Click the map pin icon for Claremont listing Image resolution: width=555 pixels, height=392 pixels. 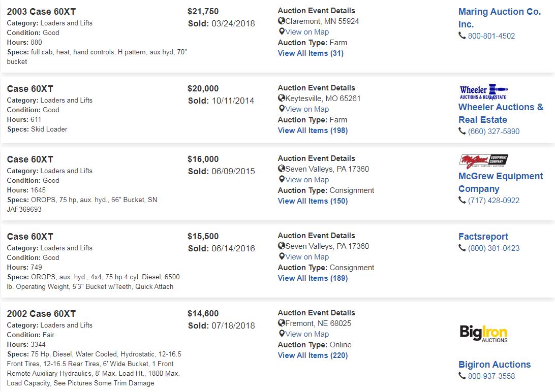click(x=282, y=31)
